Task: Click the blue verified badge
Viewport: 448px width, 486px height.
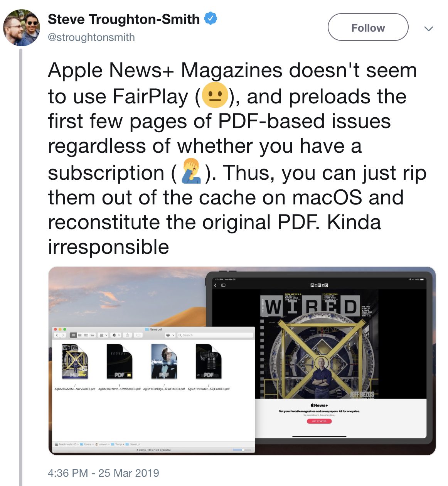Action: [211, 18]
